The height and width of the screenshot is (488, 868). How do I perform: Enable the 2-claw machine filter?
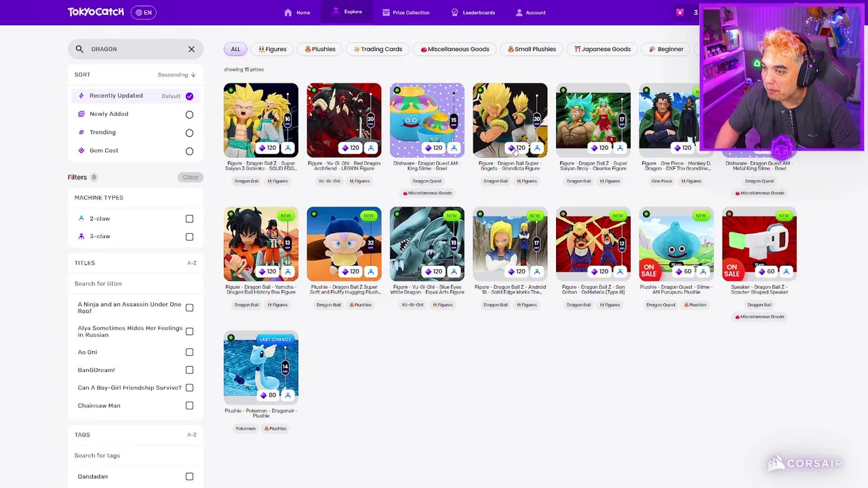point(189,218)
